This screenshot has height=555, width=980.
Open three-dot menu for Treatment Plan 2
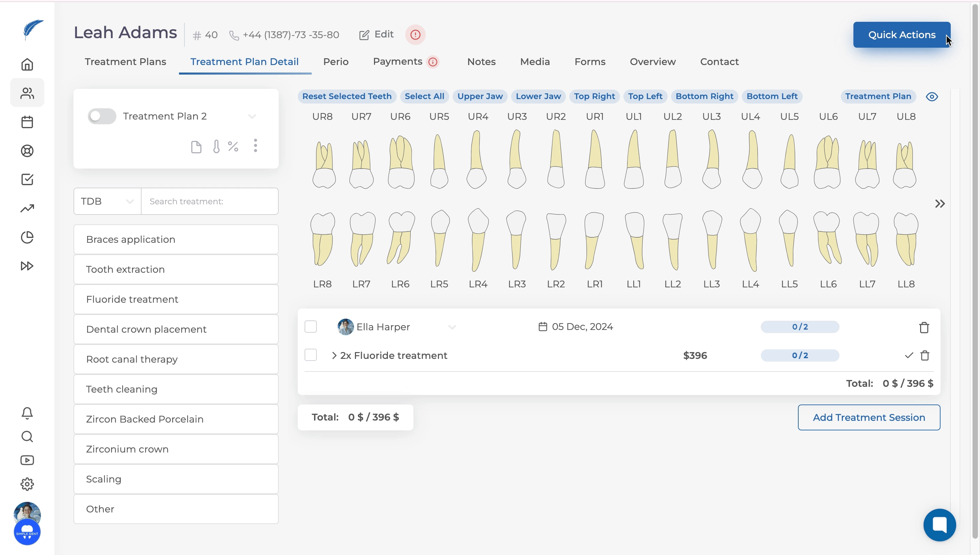pyautogui.click(x=256, y=146)
